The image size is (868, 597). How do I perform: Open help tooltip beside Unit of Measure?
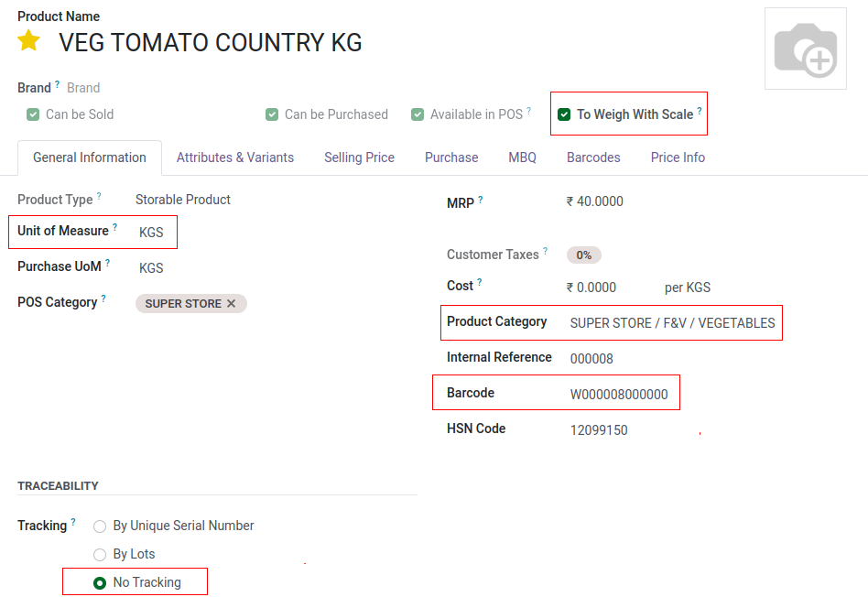115,227
